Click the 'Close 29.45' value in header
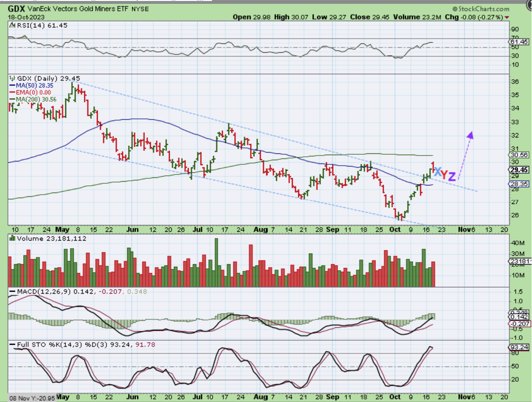 click(x=369, y=17)
